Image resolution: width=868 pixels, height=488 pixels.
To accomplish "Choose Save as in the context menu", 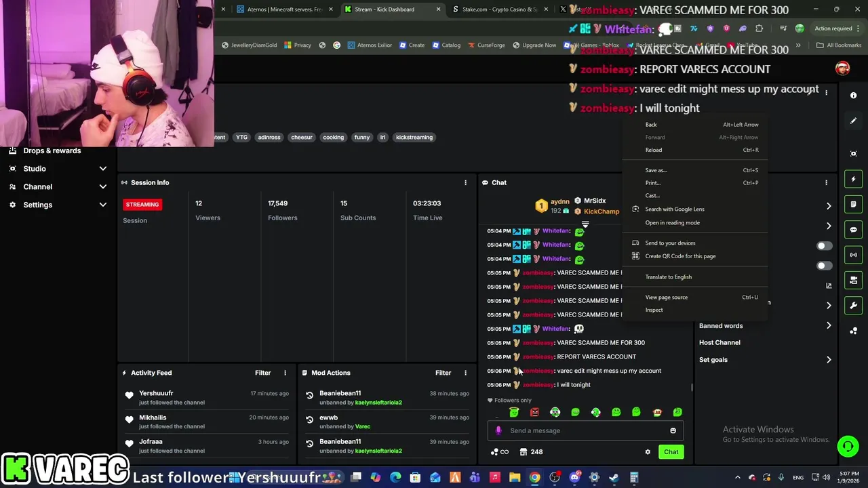I will pos(696,170).
